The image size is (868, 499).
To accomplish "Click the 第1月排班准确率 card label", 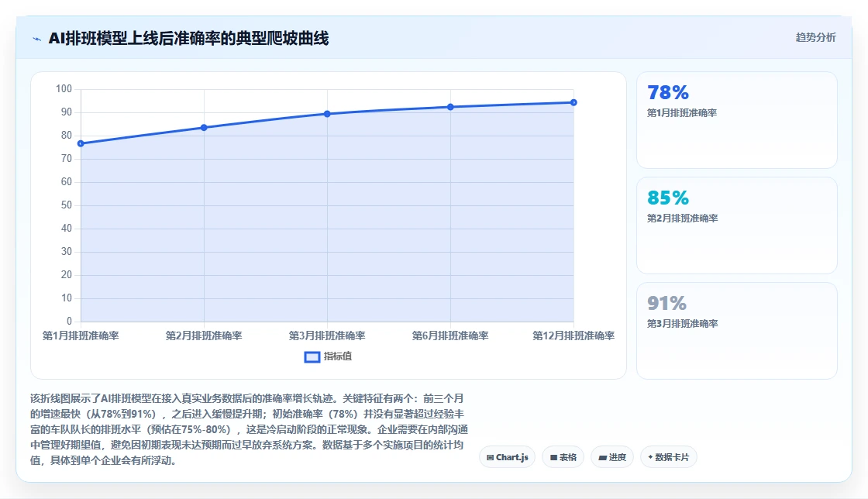I will pos(682,113).
